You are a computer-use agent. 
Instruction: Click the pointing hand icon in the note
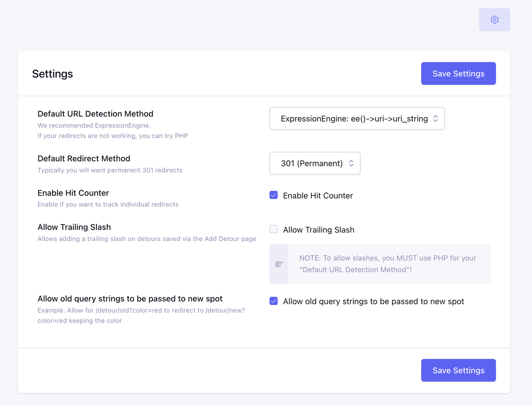point(279,264)
